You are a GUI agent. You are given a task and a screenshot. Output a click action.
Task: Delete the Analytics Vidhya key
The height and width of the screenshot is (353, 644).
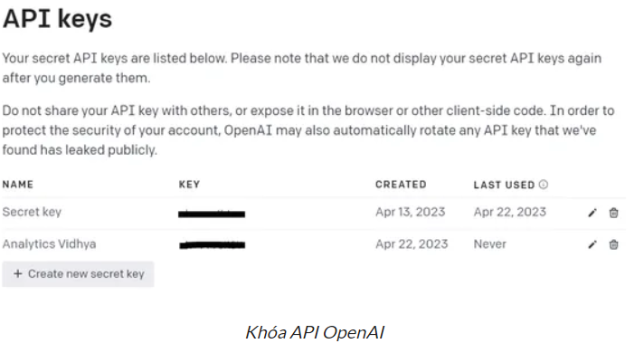point(613,245)
